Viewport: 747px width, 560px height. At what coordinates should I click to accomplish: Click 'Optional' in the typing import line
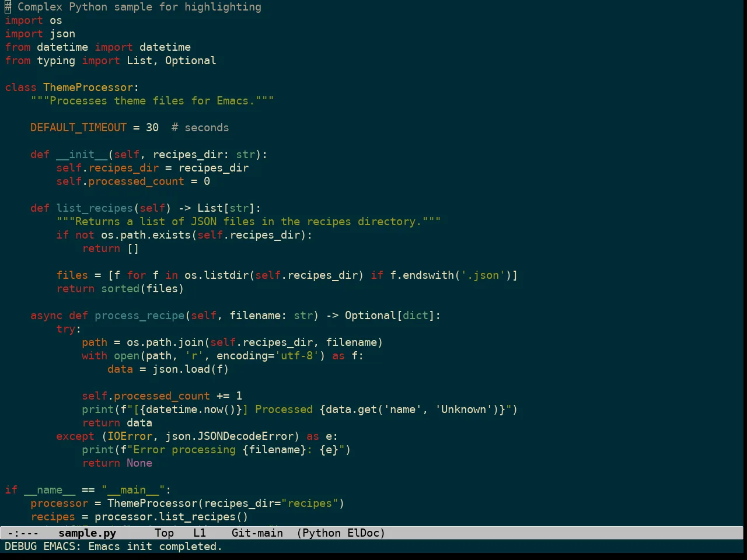pos(190,61)
